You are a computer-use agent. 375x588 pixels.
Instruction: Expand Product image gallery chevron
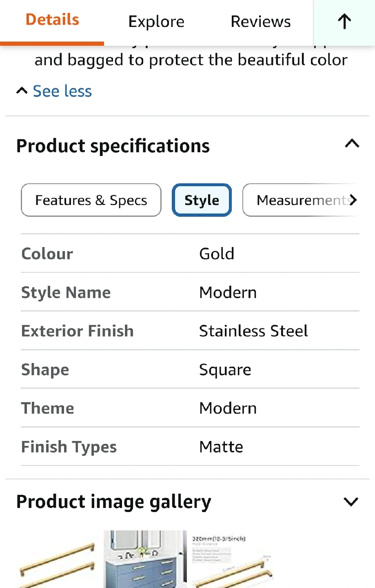(351, 501)
